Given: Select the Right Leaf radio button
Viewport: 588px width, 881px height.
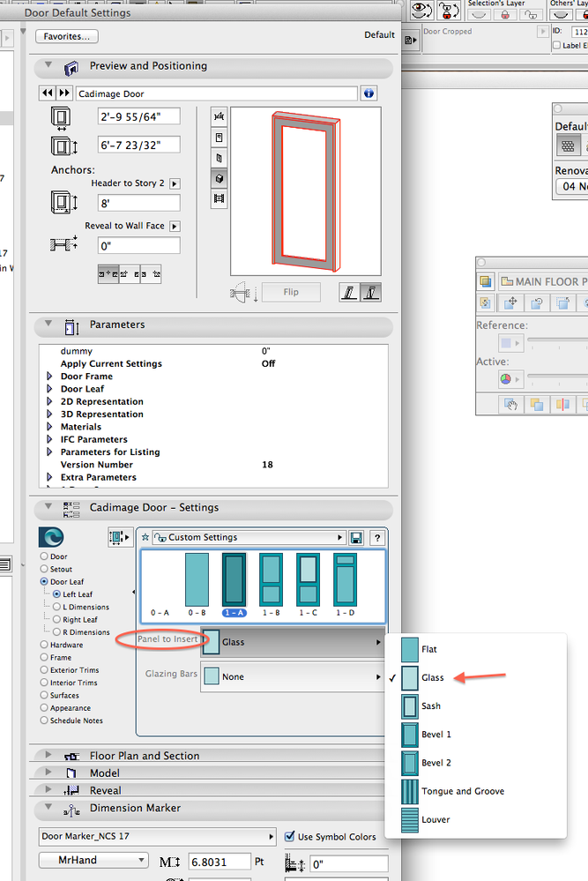Looking at the screenshot, I should pos(56,619).
